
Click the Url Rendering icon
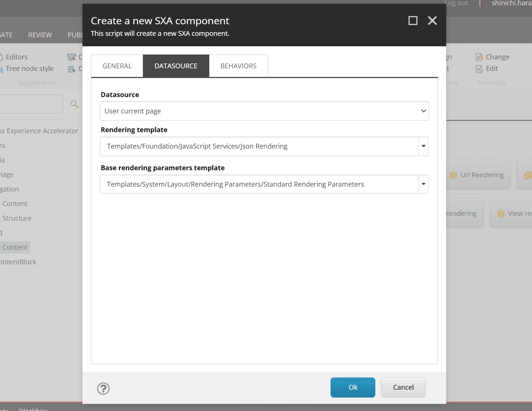[x=453, y=175]
